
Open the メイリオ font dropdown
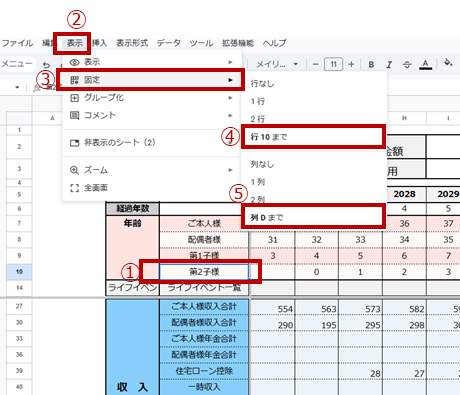click(277, 64)
